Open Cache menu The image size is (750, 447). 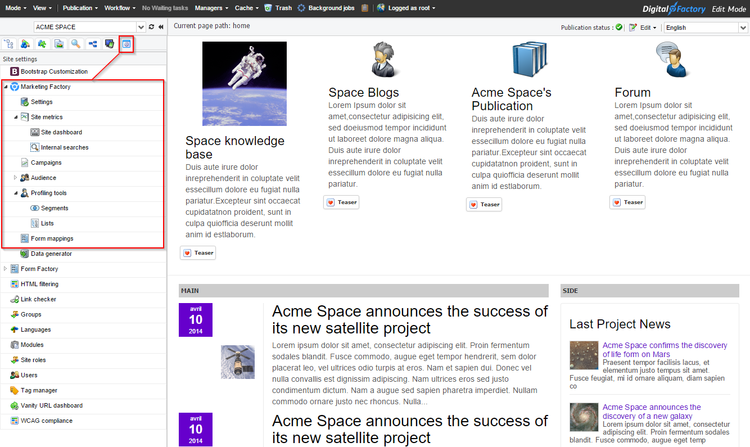[x=246, y=8]
